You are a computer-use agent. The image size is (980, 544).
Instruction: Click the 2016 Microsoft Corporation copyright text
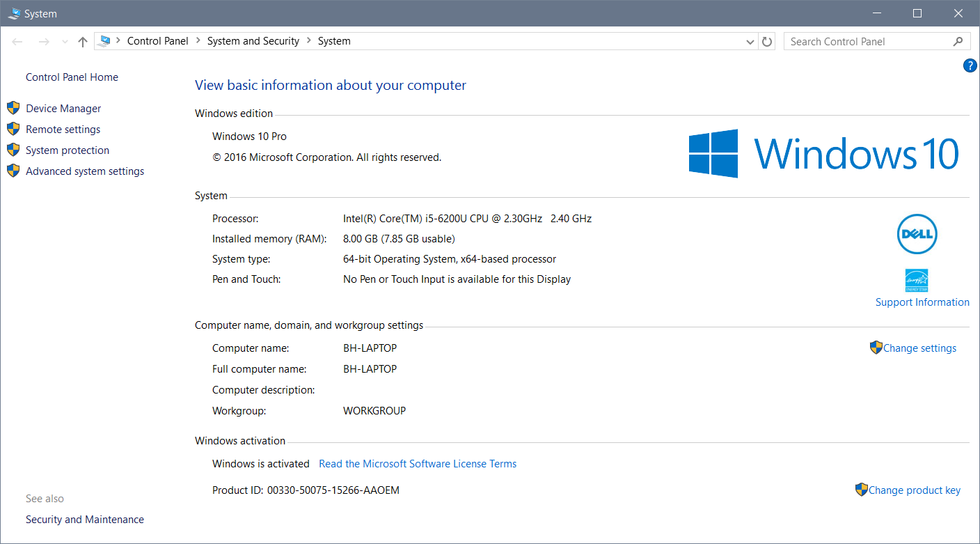tap(327, 157)
